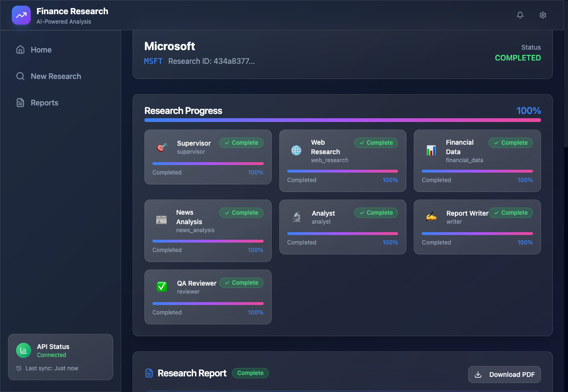Screen dimensions: 568x392
Task: Click the page scrollbar on right edge
Action: point(566,90)
